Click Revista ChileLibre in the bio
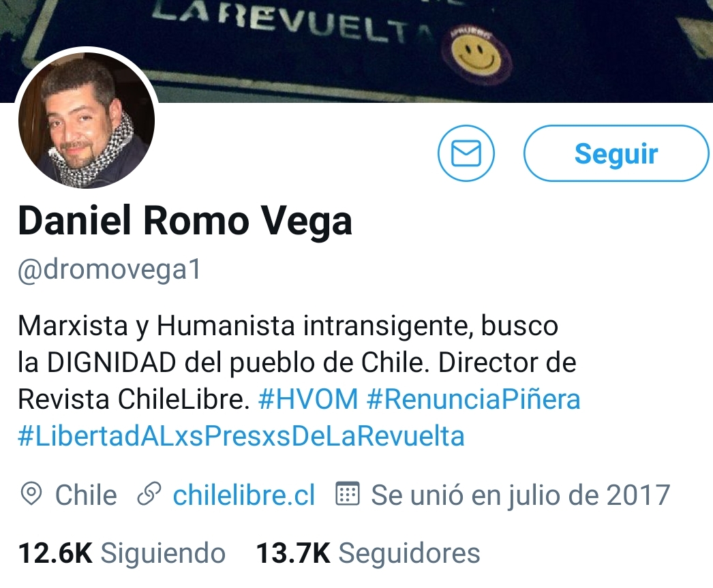The width and height of the screenshot is (713, 588). 134,399
